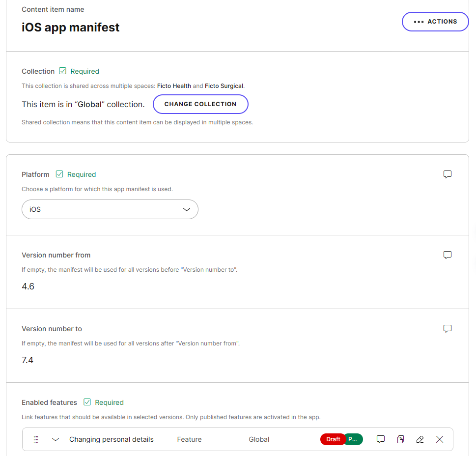Uncheck Required on the Platform field
The height and width of the screenshot is (456, 476).
click(x=59, y=174)
